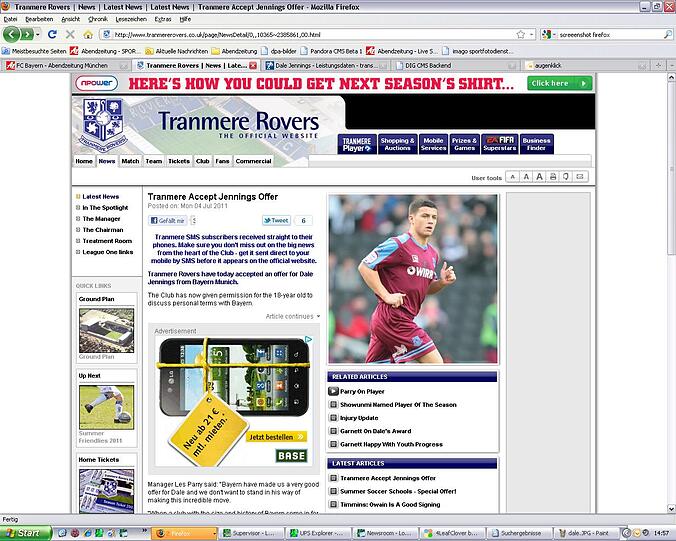Select the Commercial navigation tab

pyautogui.click(x=254, y=161)
